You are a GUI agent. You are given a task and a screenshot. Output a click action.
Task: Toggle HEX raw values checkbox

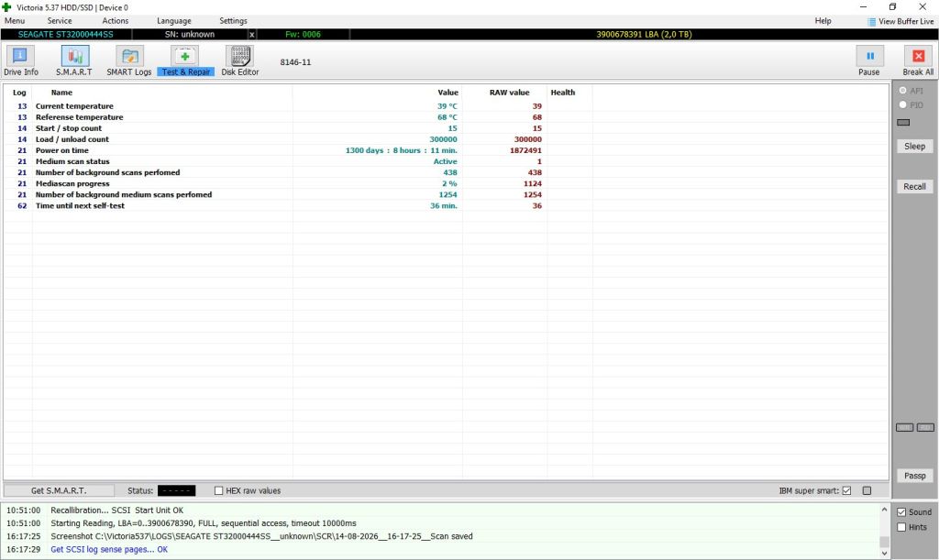(218, 490)
